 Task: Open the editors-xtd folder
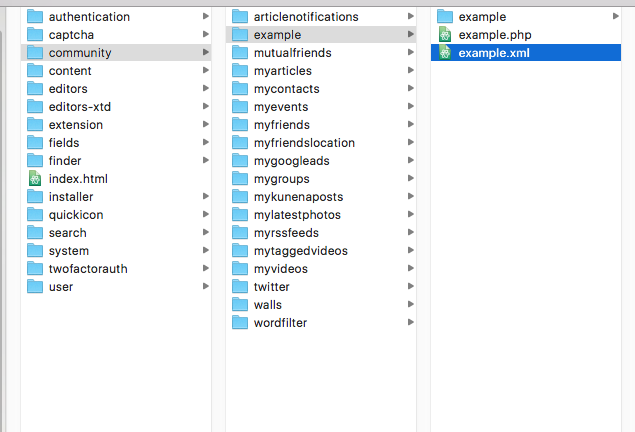(x=116, y=106)
